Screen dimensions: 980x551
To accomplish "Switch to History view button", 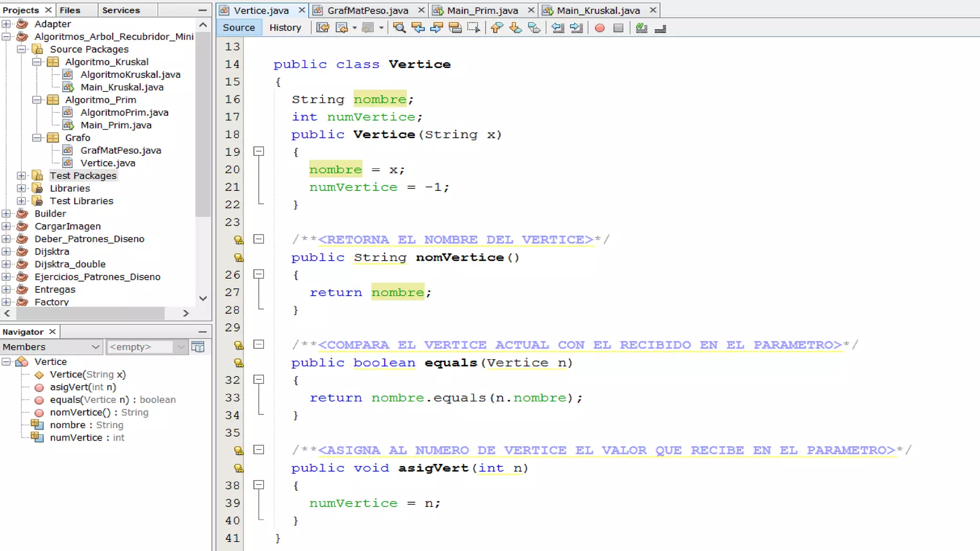I will click(285, 28).
